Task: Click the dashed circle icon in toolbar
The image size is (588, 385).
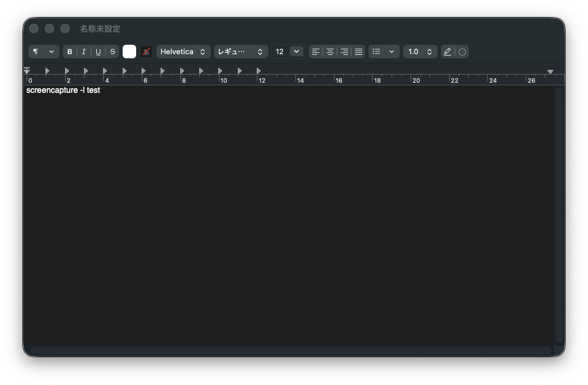Action: tap(463, 52)
